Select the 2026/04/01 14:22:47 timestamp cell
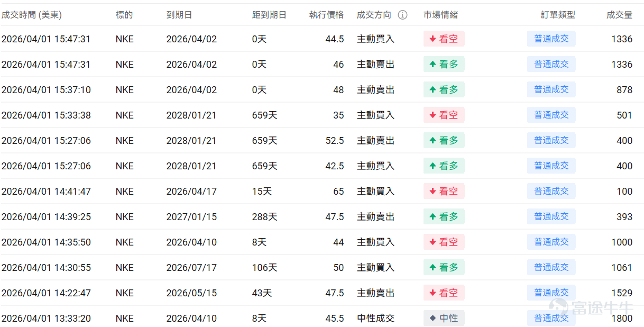The width and height of the screenshot is (644, 327). [x=46, y=293]
